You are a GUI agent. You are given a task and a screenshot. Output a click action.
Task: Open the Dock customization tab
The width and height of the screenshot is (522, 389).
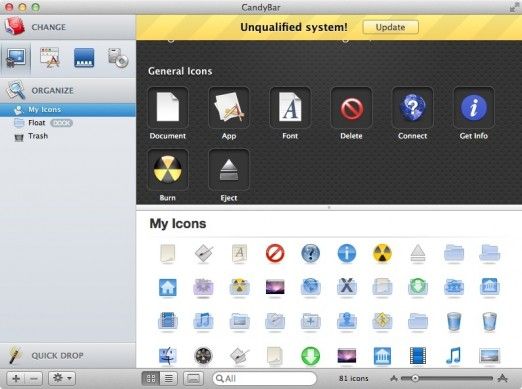[x=84, y=58]
